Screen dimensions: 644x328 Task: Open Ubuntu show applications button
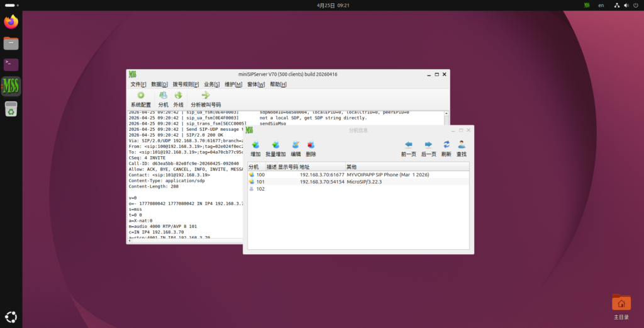11,317
